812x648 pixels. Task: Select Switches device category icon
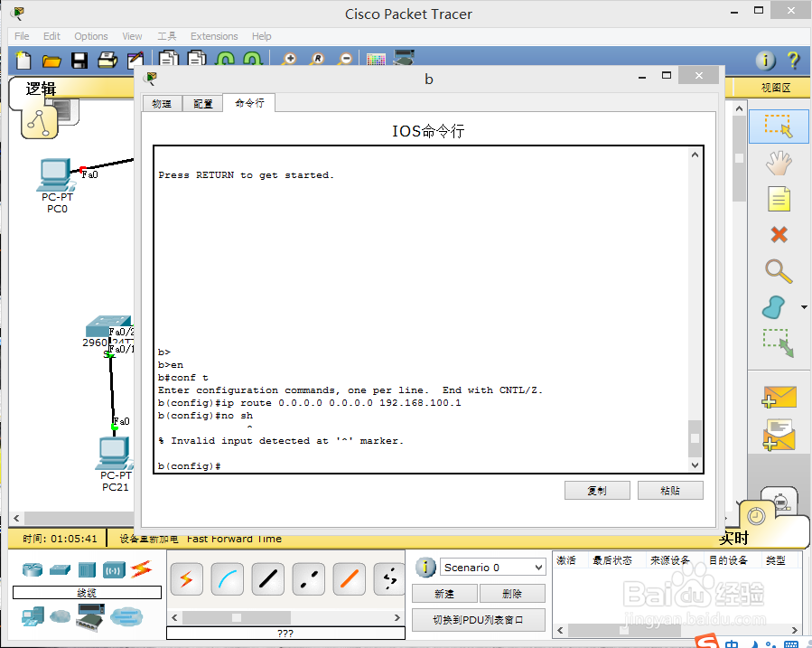[x=60, y=569]
